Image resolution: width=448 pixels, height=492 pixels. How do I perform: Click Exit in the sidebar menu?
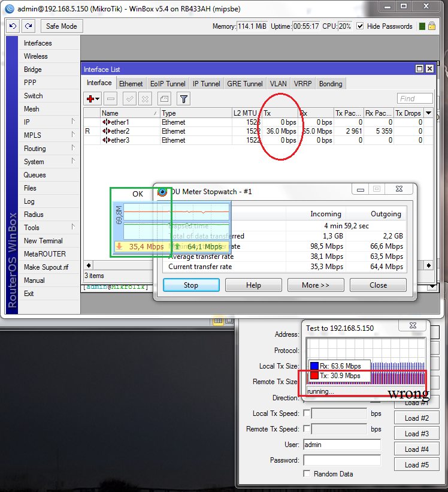pos(29,294)
